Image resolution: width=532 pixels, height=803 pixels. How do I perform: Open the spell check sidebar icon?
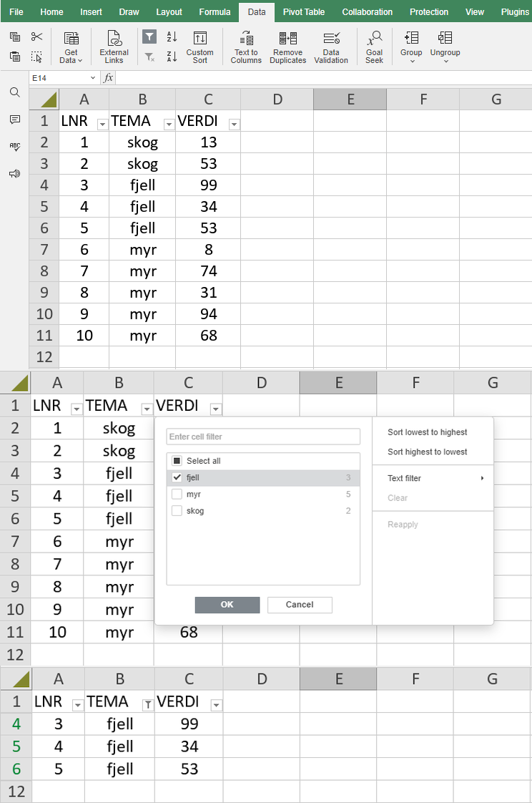pyautogui.click(x=15, y=147)
